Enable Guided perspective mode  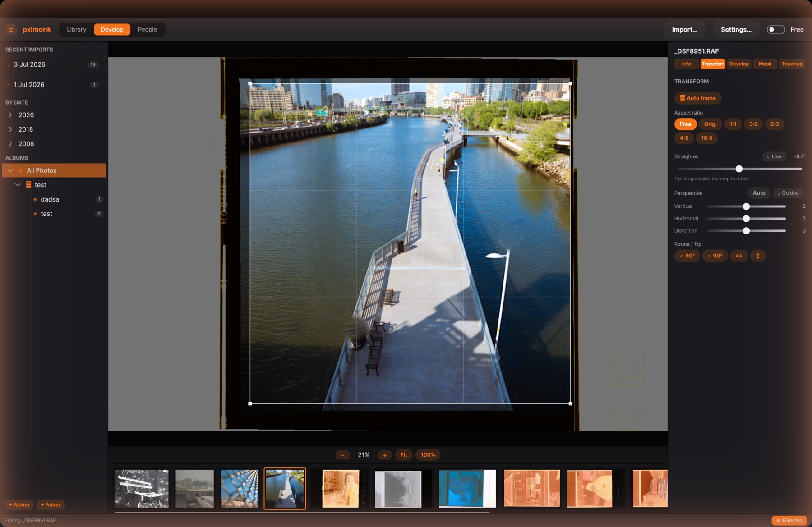pos(788,193)
